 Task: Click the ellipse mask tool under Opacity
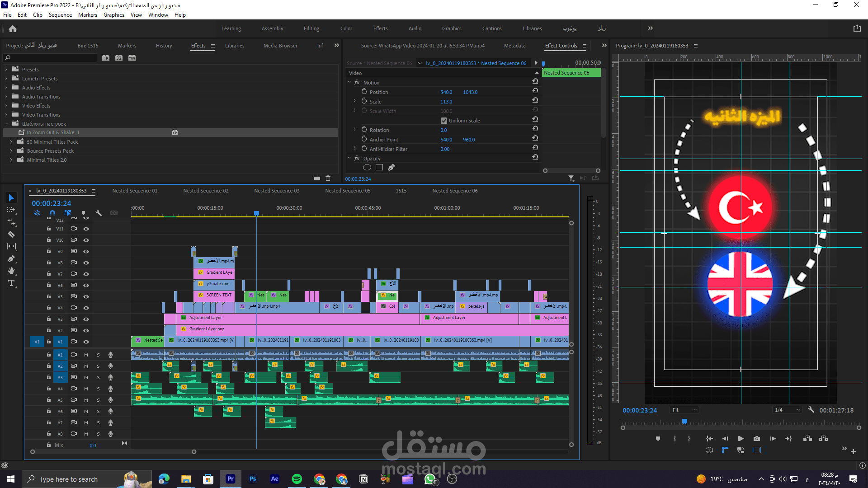[367, 167]
